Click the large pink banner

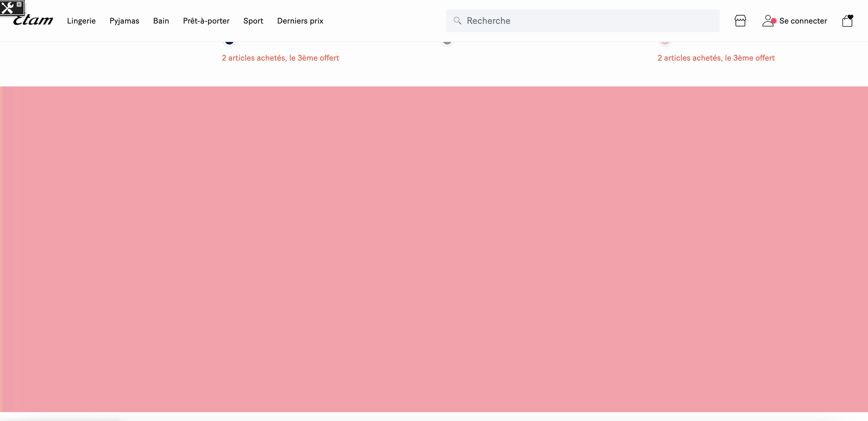pyautogui.click(x=434, y=249)
